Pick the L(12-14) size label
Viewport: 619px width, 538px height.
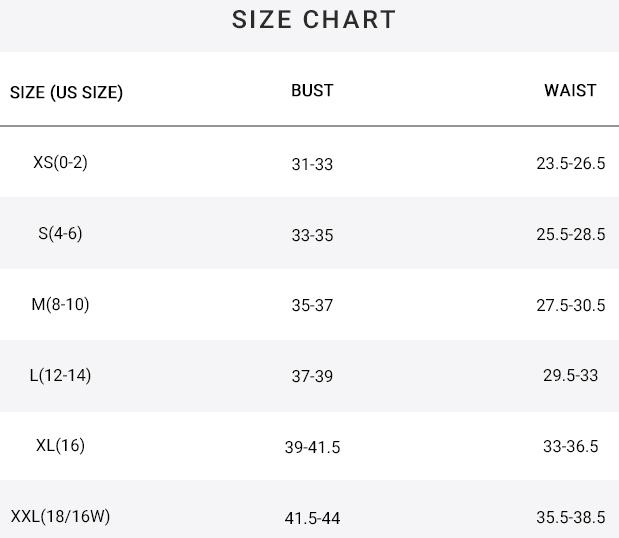click(x=60, y=375)
